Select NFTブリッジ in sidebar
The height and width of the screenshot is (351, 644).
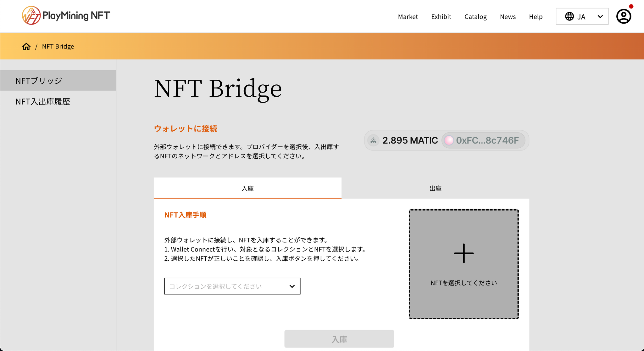coord(58,81)
